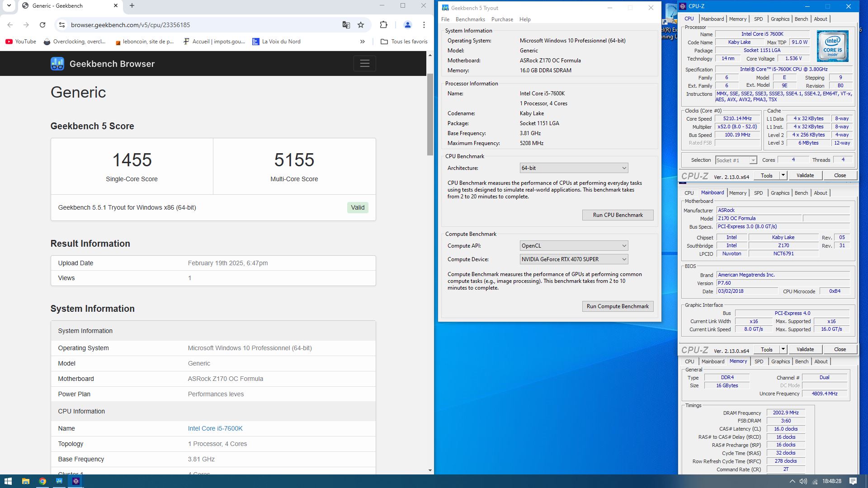Click the Intel Core i5 logo in CPU-Z

pyautogui.click(x=832, y=46)
